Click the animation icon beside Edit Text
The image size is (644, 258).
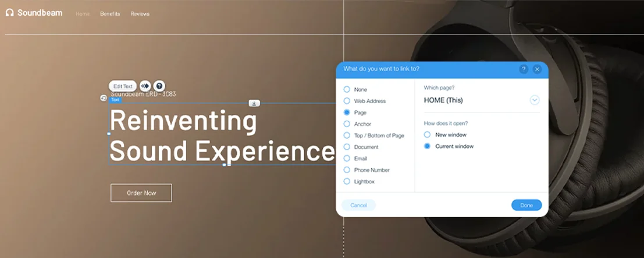pos(145,86)
